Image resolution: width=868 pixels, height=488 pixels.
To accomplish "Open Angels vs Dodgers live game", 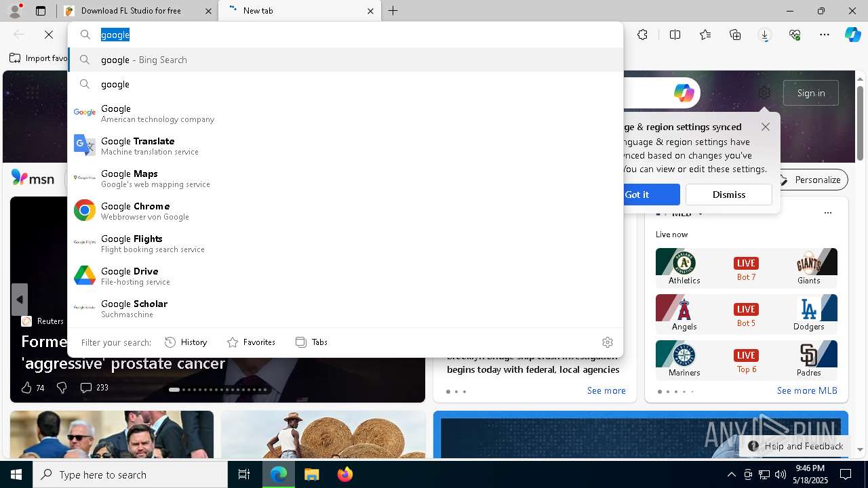I will point(747,313).
